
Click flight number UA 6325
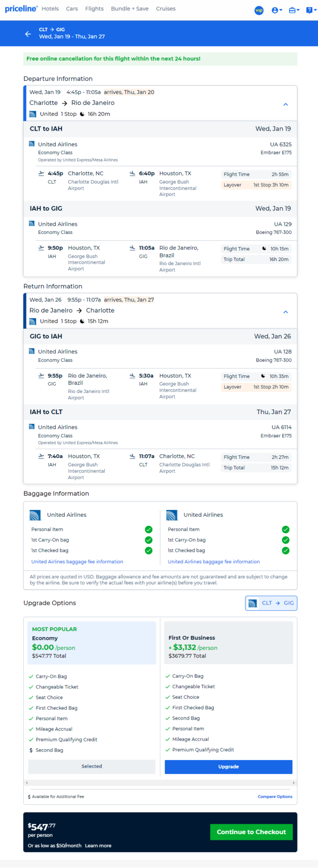click(x=281, y=144)
